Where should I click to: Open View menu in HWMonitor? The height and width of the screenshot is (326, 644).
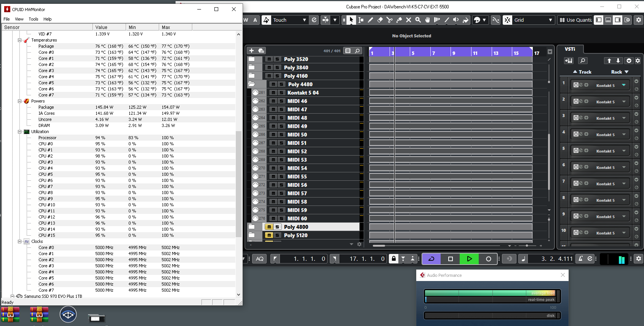pos(19,19)
